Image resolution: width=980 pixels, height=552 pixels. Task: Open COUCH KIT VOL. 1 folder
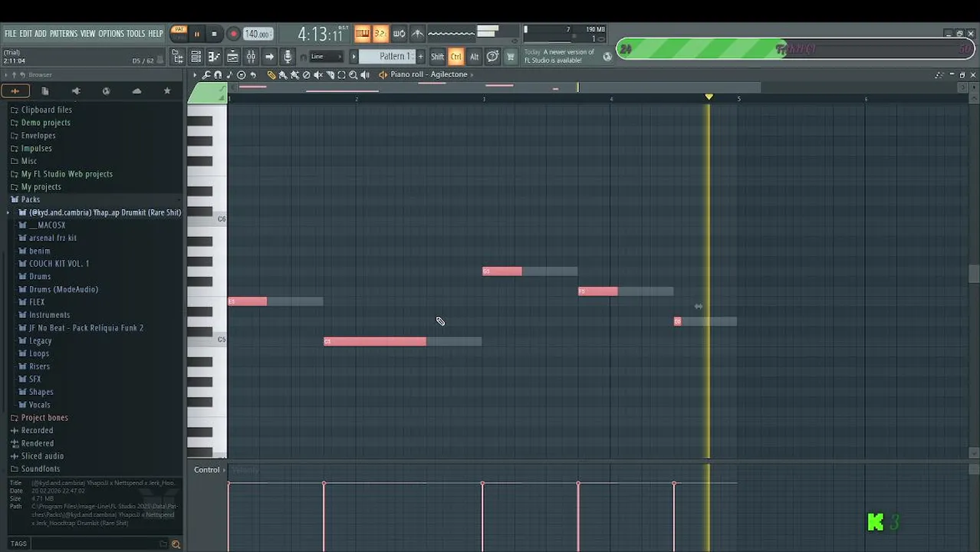tap(59, 264)
